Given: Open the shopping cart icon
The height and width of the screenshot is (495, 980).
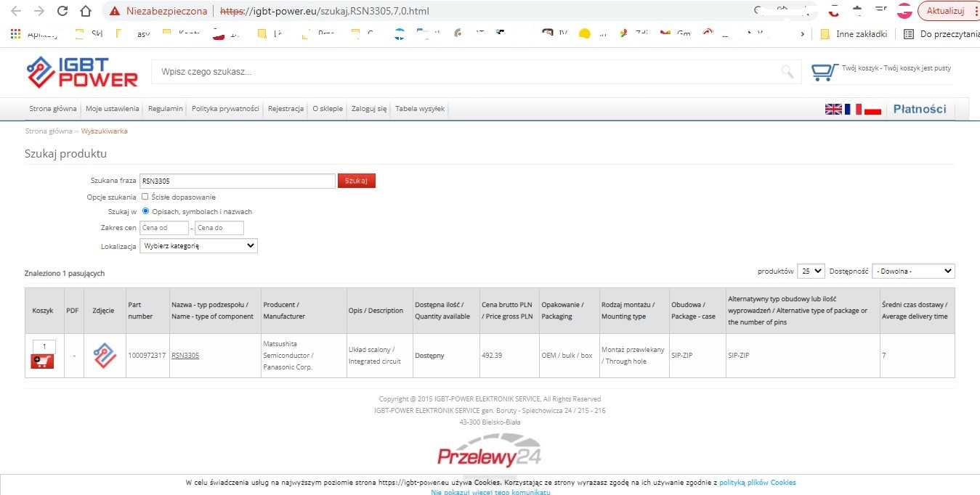Looking at the screenshot, I should (824, 72).
